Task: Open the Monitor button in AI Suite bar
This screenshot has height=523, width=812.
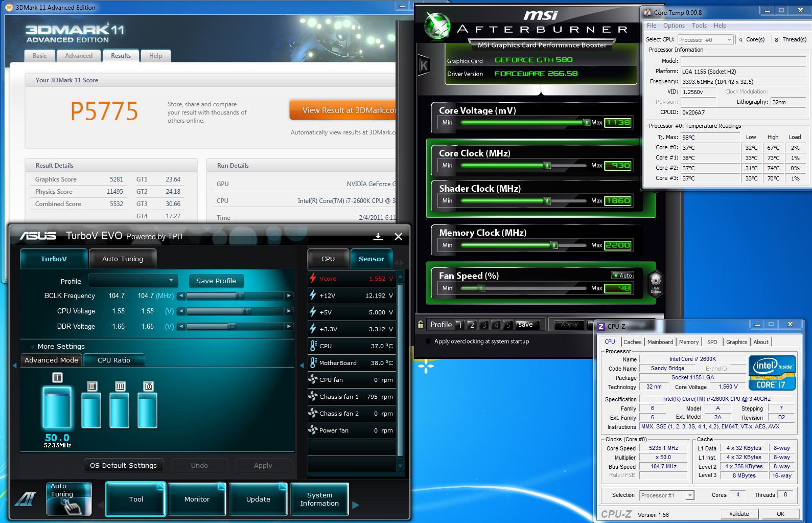Action: (197, 499)
